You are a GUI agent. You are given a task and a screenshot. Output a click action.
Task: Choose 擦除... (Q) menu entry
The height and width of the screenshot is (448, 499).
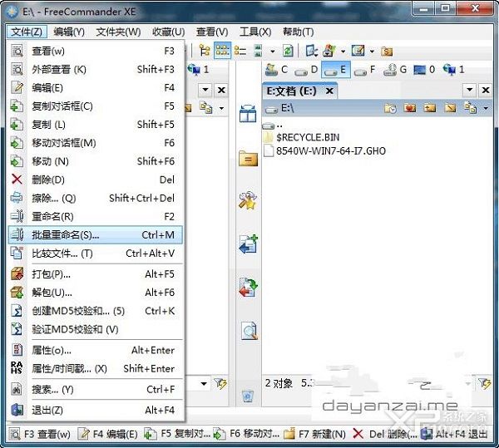tap(96, 199)
